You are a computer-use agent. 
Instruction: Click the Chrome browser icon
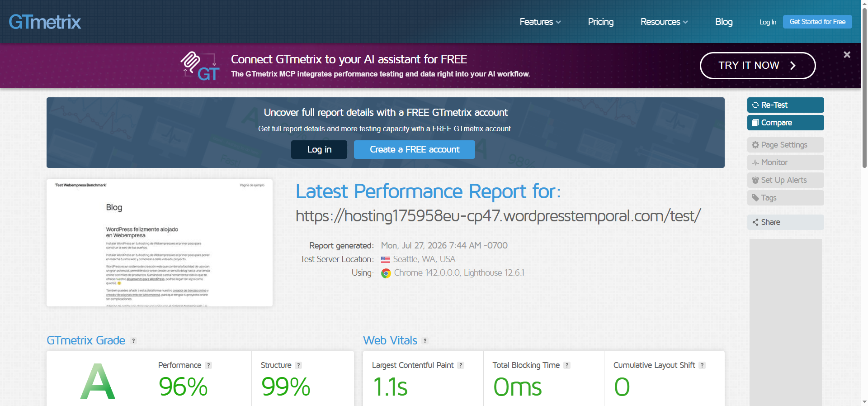(386, 273)
